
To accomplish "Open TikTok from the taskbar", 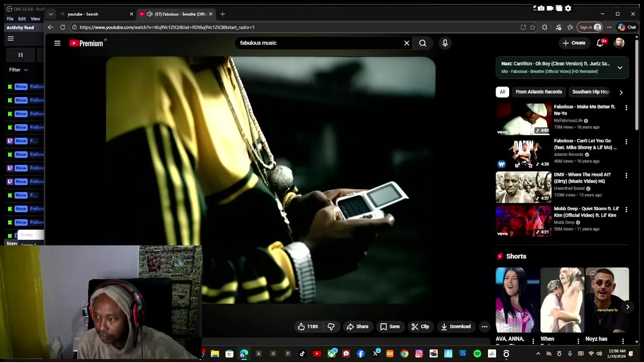I will click(302, 354).
